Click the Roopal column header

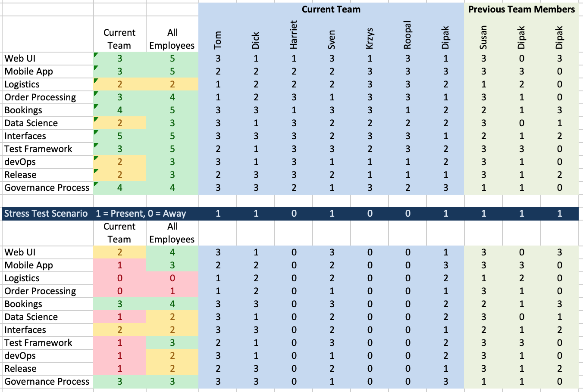tap(407, 35)
